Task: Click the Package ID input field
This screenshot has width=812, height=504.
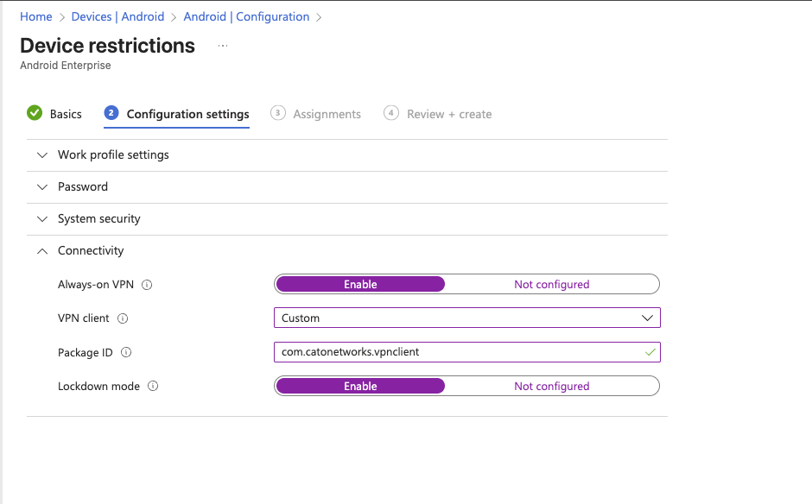Action: point(467,352)
